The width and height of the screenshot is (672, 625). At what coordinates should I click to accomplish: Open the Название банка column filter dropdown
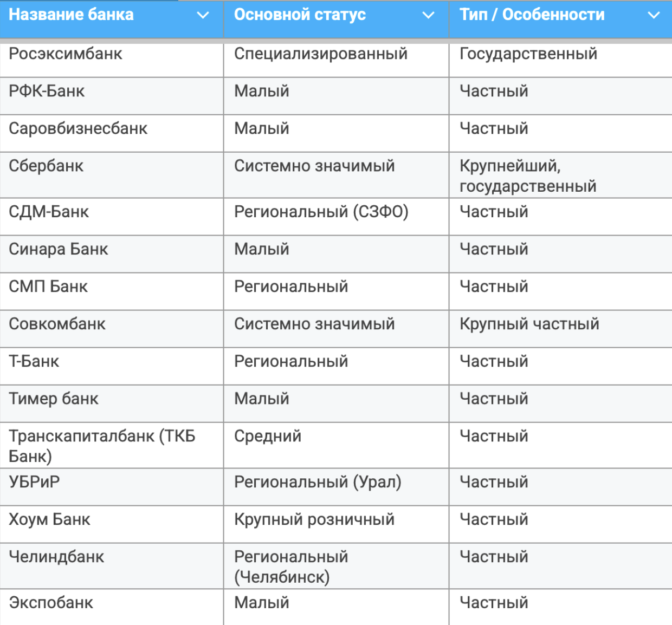coord(203,15)
